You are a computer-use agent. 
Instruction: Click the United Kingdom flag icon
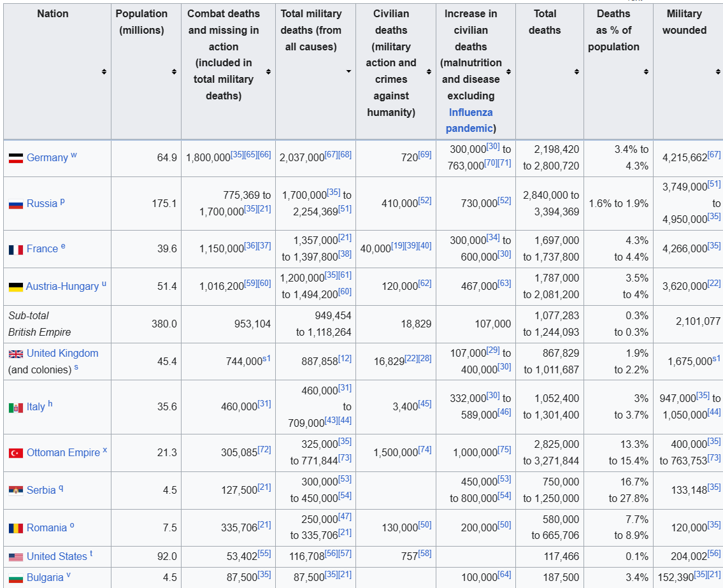16,354
